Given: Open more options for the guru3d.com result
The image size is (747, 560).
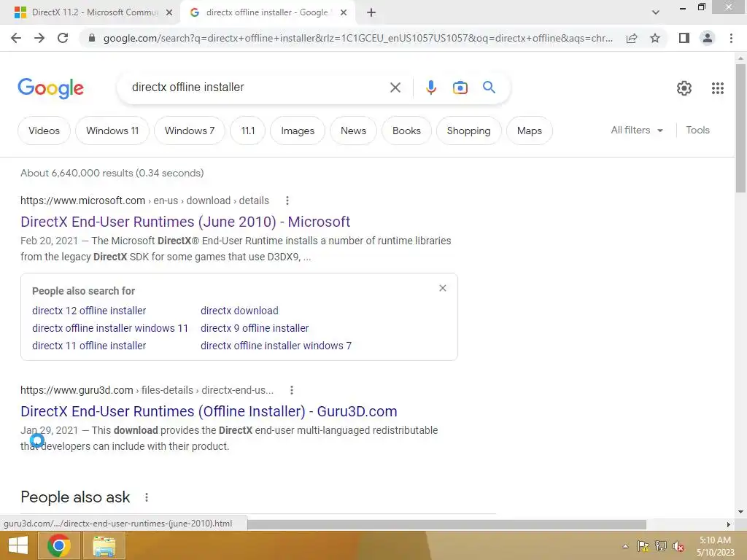Looking at the screenshot, I should tap(292, 391).
